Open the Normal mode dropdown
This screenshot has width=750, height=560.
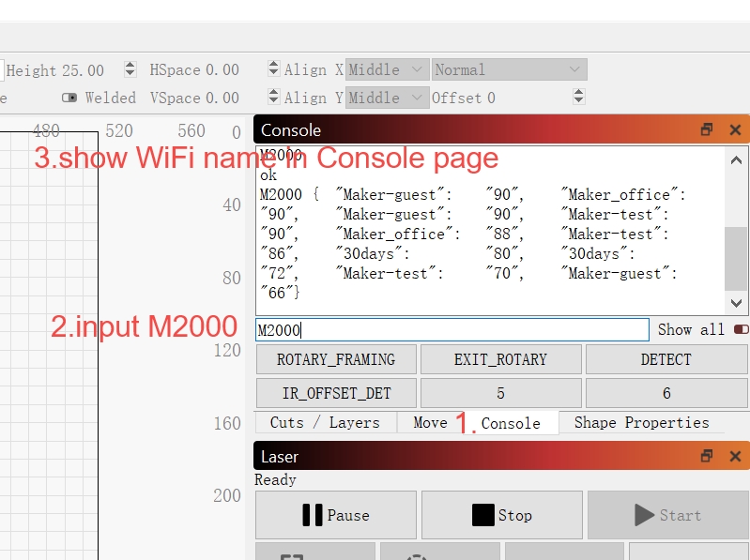509,69
